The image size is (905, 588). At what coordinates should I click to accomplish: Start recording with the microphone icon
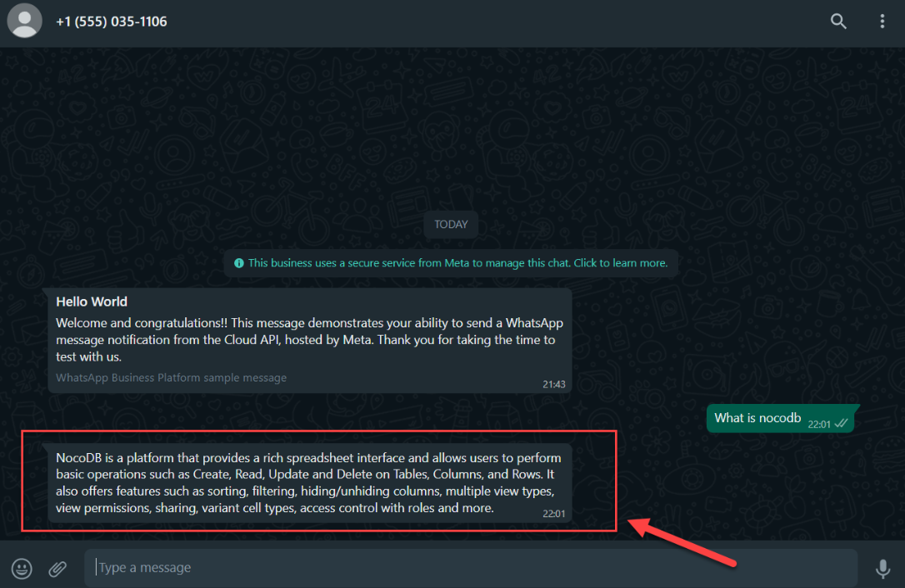(882, 568)
